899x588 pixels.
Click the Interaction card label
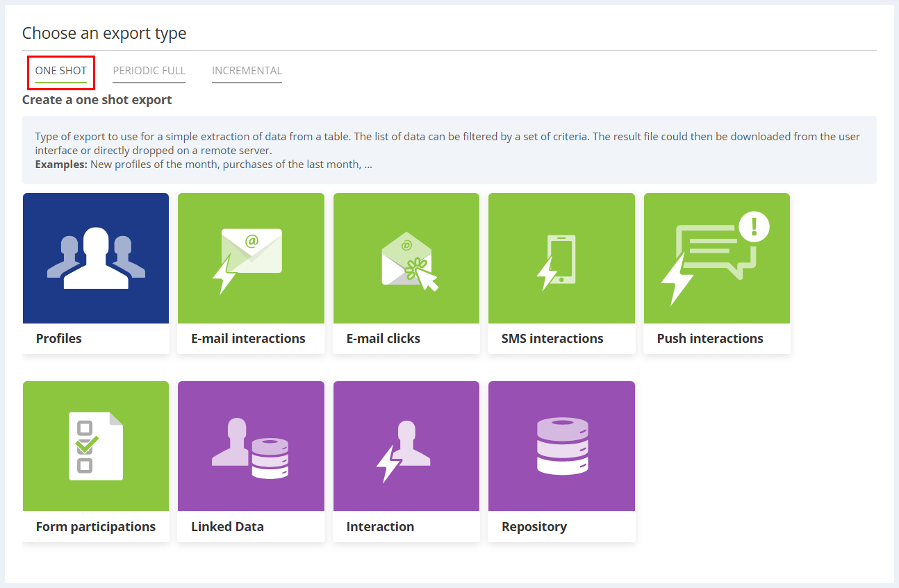[380, 527]
